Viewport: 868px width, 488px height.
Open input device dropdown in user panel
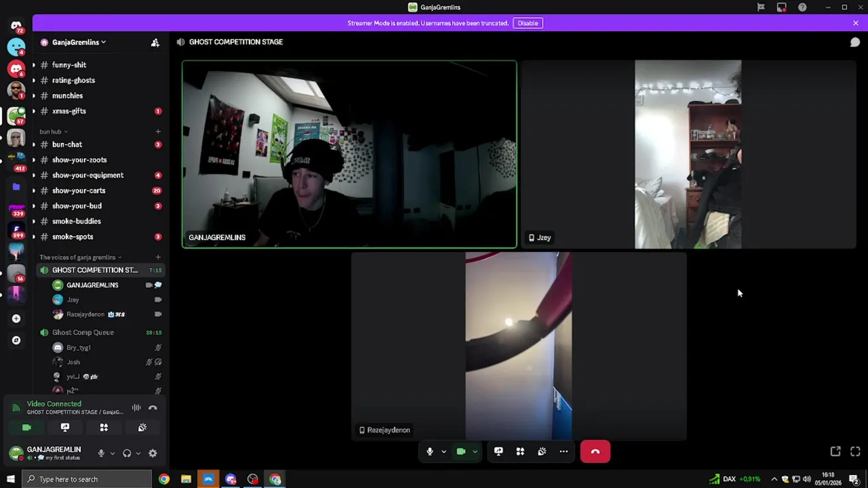[x=112, y=453]
